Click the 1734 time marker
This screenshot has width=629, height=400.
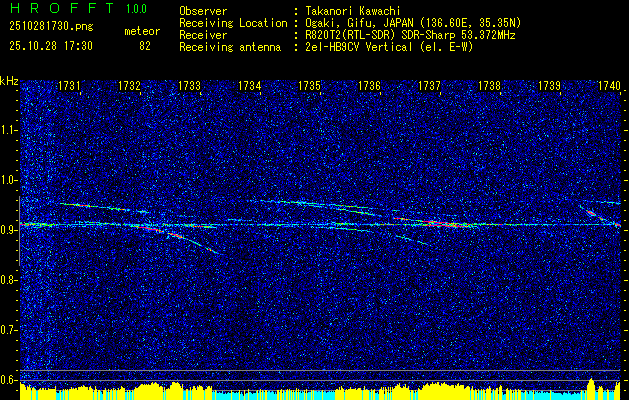coord(250,86)
